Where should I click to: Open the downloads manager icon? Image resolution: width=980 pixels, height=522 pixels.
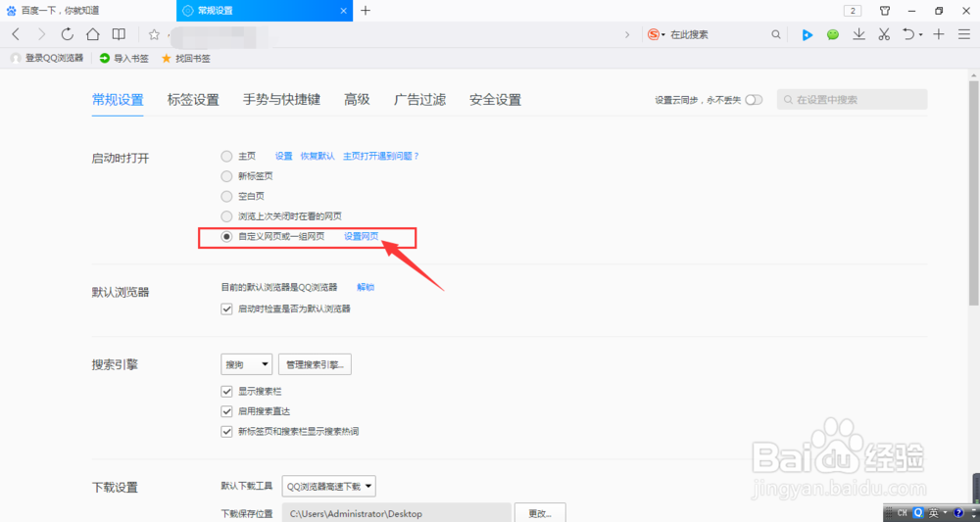point(858,35)
